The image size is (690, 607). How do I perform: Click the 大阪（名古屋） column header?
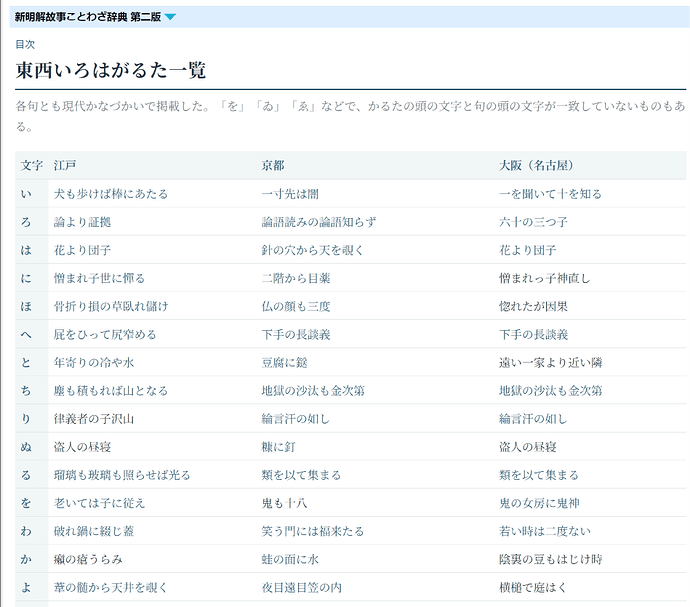click(536, 166)
